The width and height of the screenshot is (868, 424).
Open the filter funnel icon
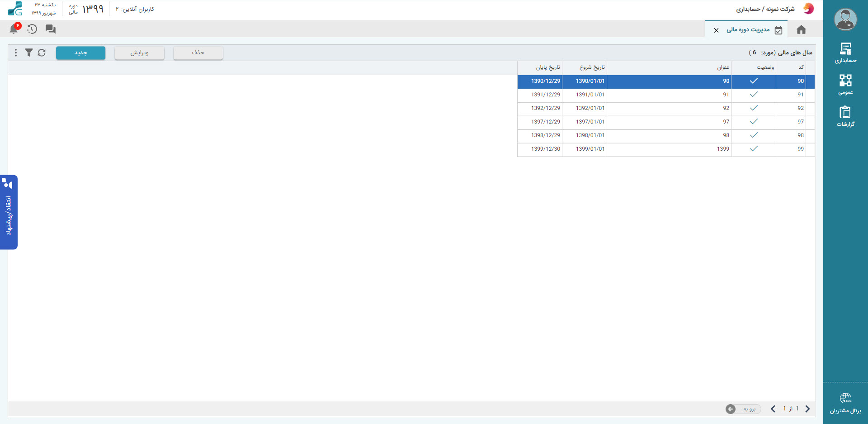pos(29,52)
